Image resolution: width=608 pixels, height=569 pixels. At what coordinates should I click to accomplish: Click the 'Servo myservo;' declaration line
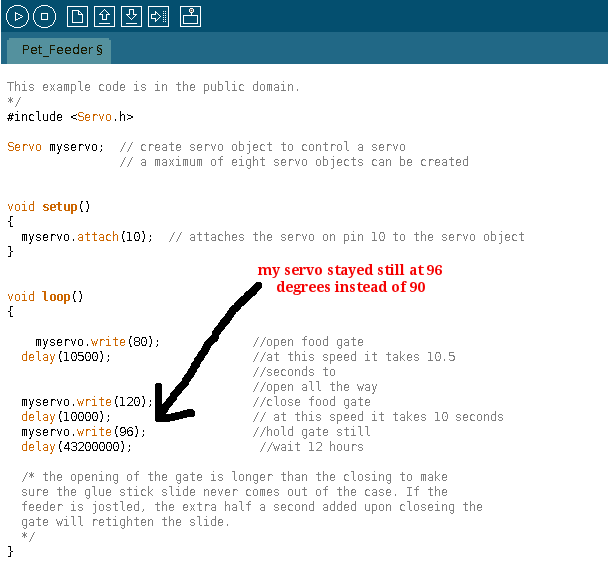tap(55, 147)
